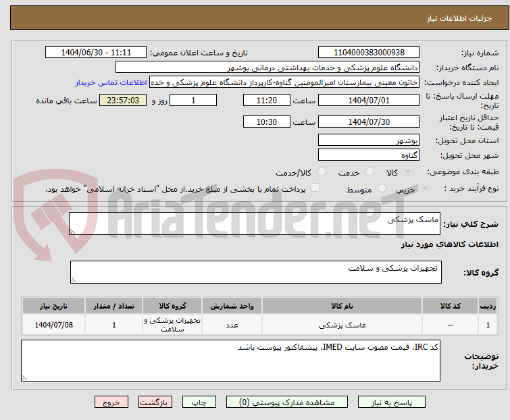Click the بازگشت back button
Screen dimensions: 510x420
[155, 402]
